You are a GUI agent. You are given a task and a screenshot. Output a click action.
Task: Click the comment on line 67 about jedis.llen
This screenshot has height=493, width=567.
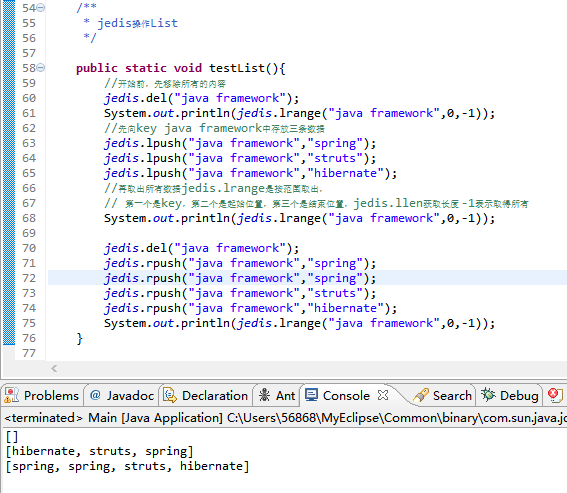click(316, 203)
